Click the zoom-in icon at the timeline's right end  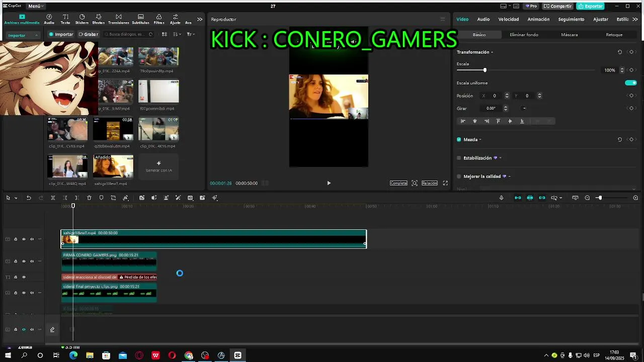pos(635,198)
